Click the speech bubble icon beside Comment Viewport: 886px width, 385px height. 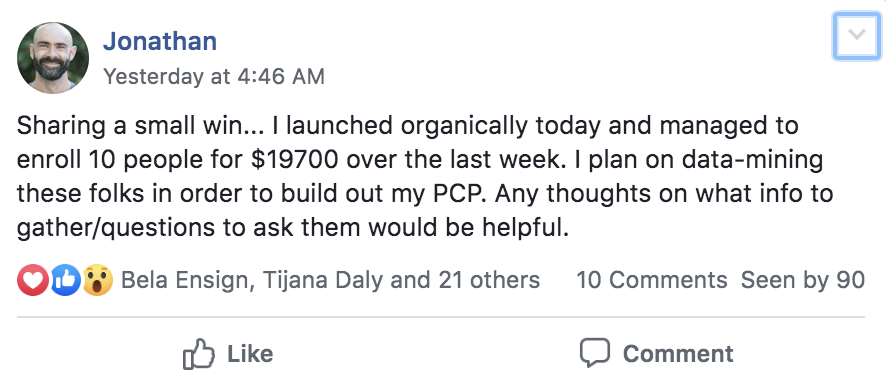pyautogui.click(x=595, y=353)
